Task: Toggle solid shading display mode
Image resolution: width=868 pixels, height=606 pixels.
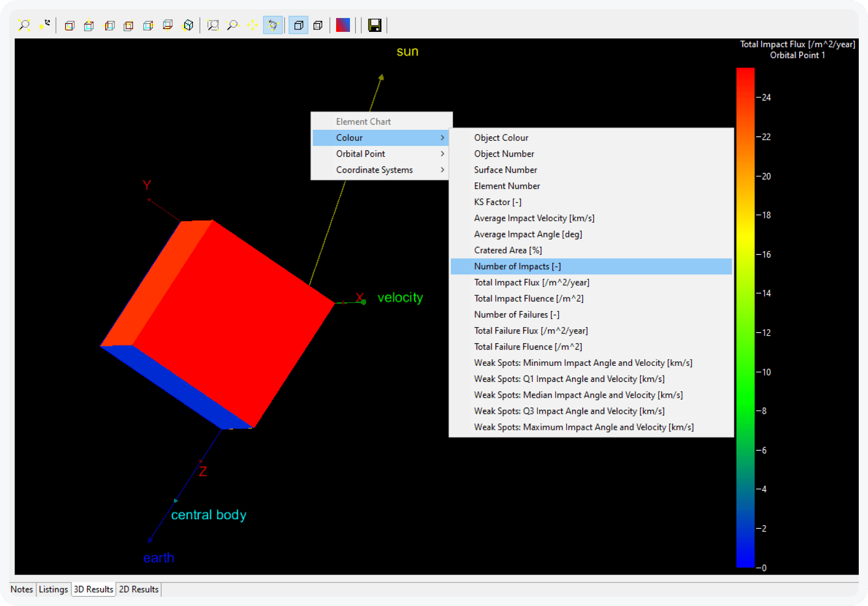Action: pyautogui.click(x=298, y=25)
